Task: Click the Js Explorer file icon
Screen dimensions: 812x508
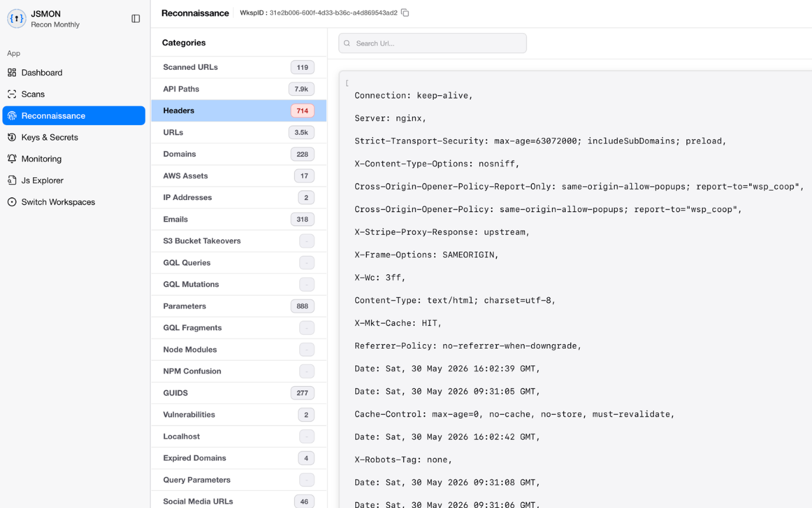Action: pos(12,180)
